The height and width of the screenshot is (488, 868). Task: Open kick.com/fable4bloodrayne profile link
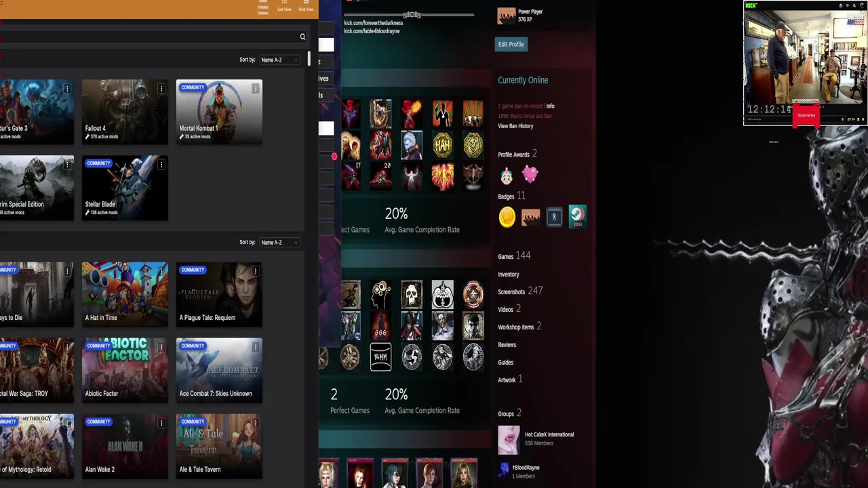(x=372, y=31)
